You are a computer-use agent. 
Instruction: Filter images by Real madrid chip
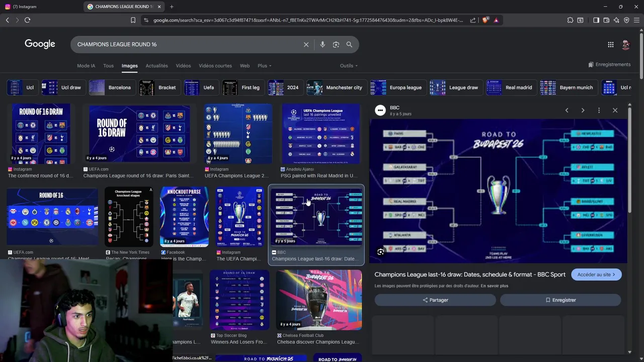click(510, 87)
